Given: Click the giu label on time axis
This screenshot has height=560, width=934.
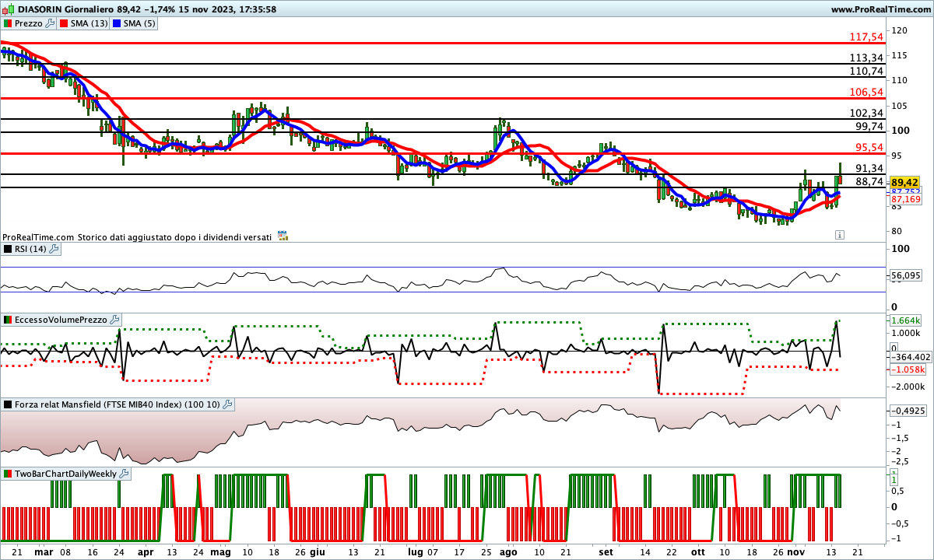Looking at the screenshot, I should tap(317, 551).
